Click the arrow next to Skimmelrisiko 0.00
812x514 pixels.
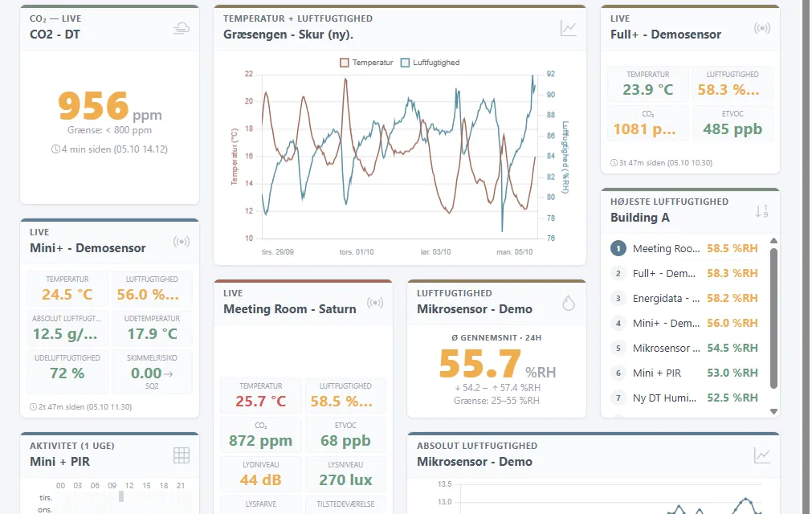click(169, 373)
